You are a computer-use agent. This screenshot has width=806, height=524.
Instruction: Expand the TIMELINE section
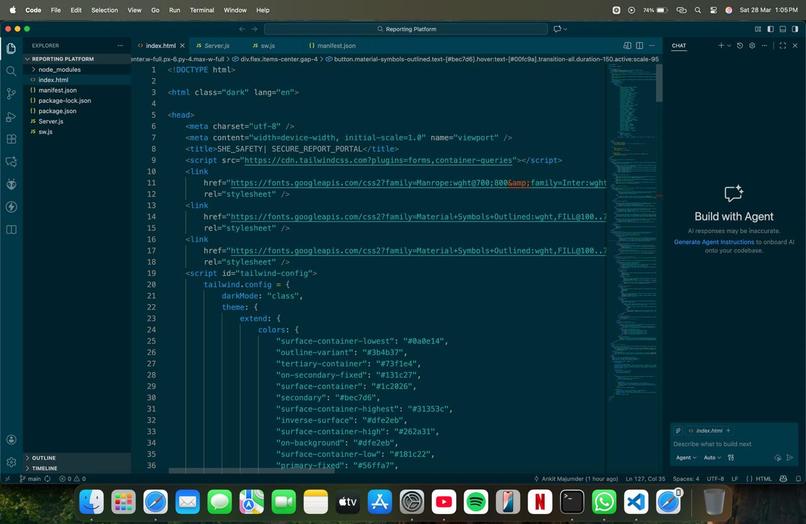77,468
